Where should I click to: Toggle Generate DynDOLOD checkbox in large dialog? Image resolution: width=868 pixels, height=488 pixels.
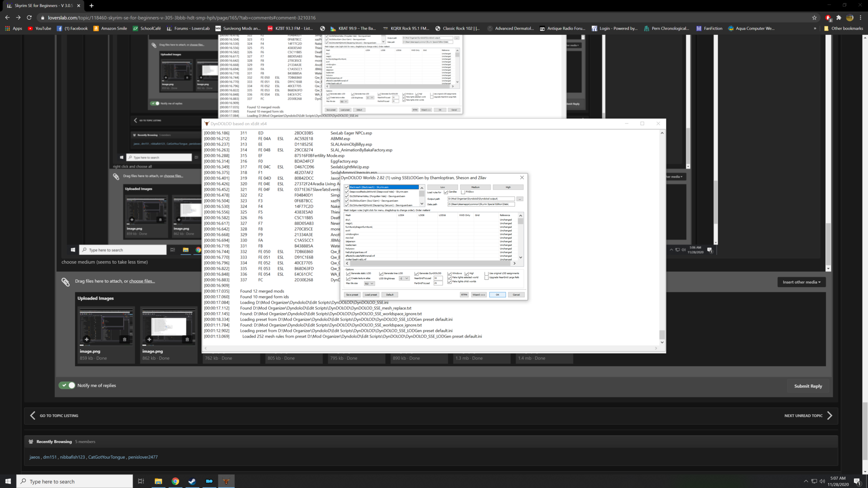(x=416, y=274)
